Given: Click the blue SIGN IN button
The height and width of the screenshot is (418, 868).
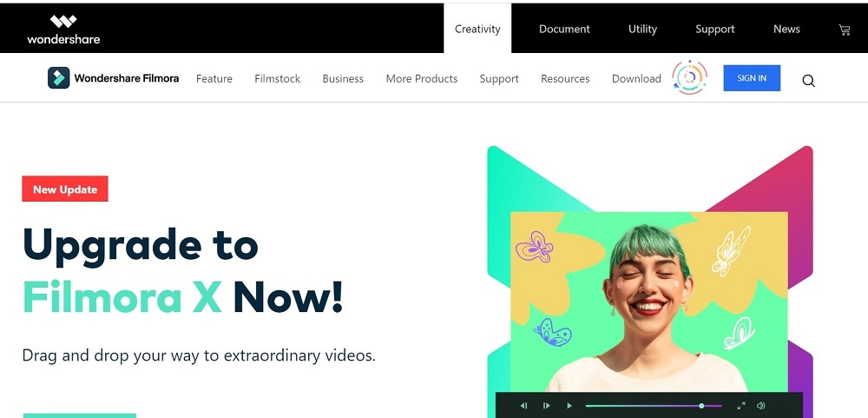Looking at the screenshot, I should (752, 78).
